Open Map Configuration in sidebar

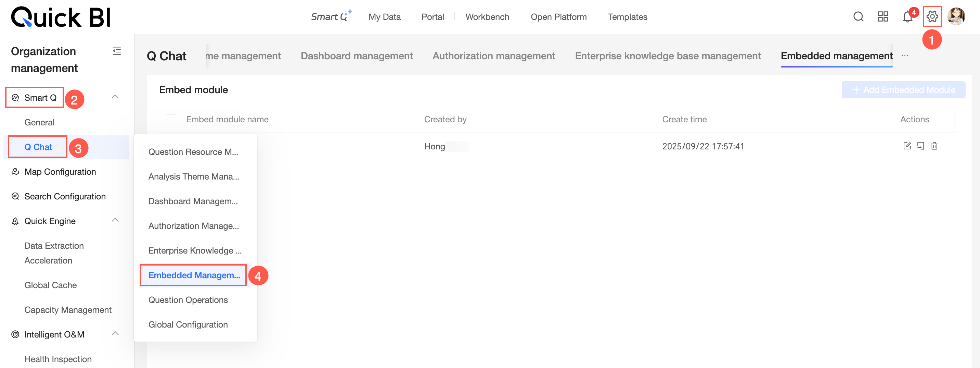(x=60, y=172)
